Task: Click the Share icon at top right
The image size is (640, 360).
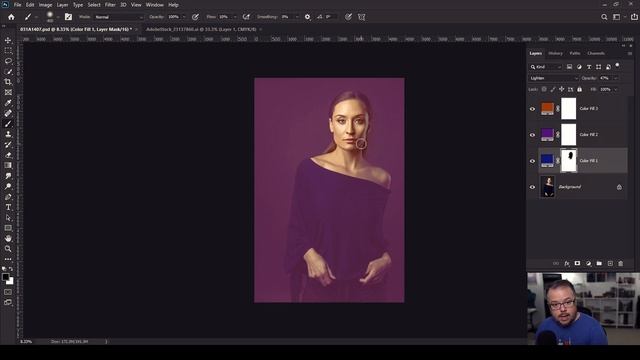Action: pyautogui.click(x=634, y=17)
